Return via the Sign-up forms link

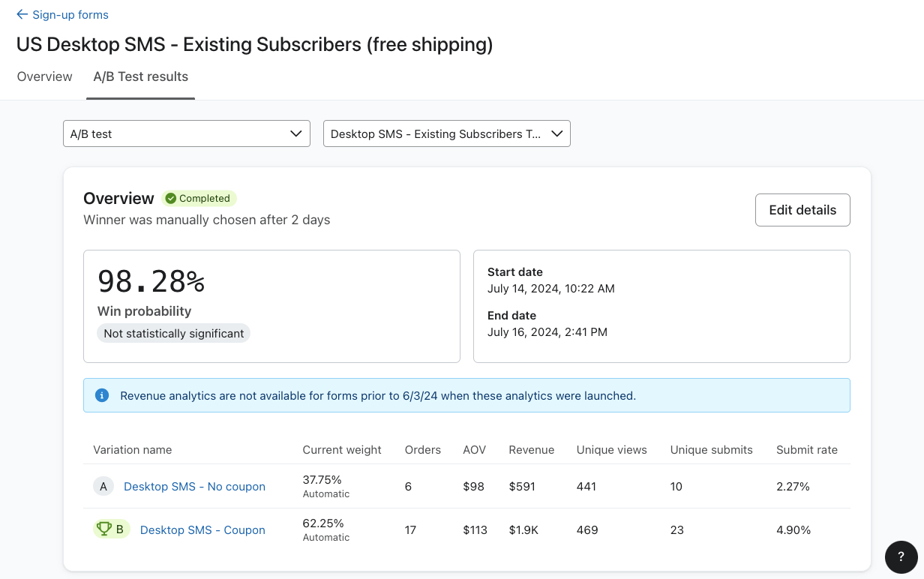click(69, 14)
